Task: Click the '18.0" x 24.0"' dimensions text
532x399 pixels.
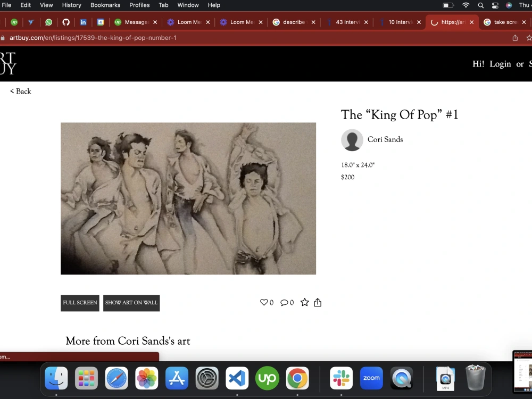Action: [x=358, y=165]
